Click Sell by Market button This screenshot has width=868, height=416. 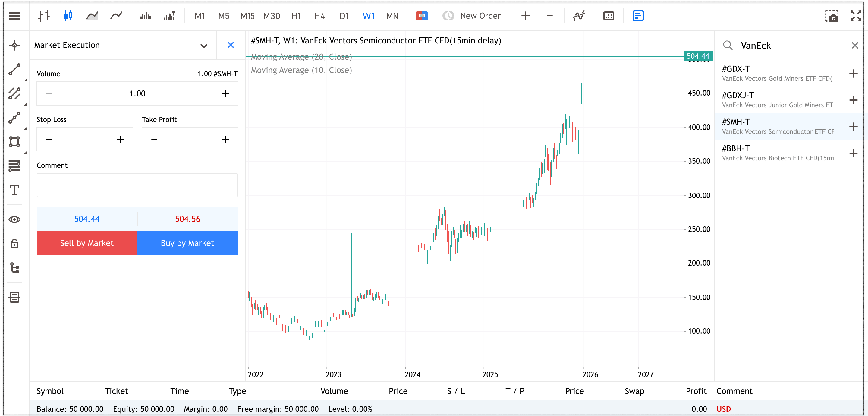coord(87,243)
